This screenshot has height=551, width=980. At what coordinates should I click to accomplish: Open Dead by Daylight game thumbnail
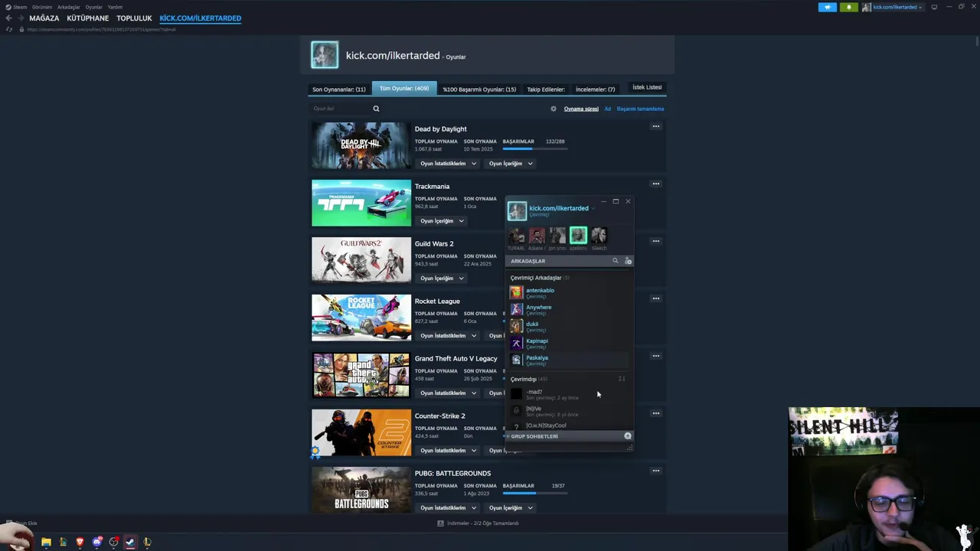361,145
